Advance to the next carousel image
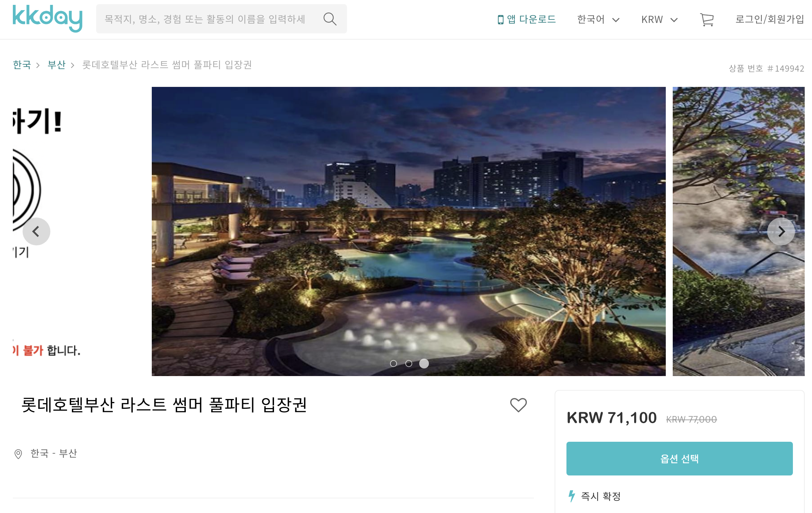The height and width of the screenshot is (513, 812). click(781, 231)
